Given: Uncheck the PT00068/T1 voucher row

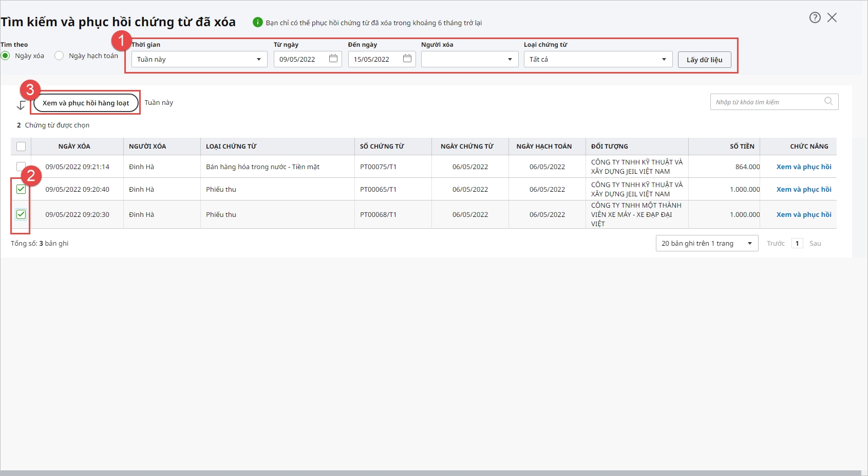Looking at the screenshot, I should tap(21, 214).
